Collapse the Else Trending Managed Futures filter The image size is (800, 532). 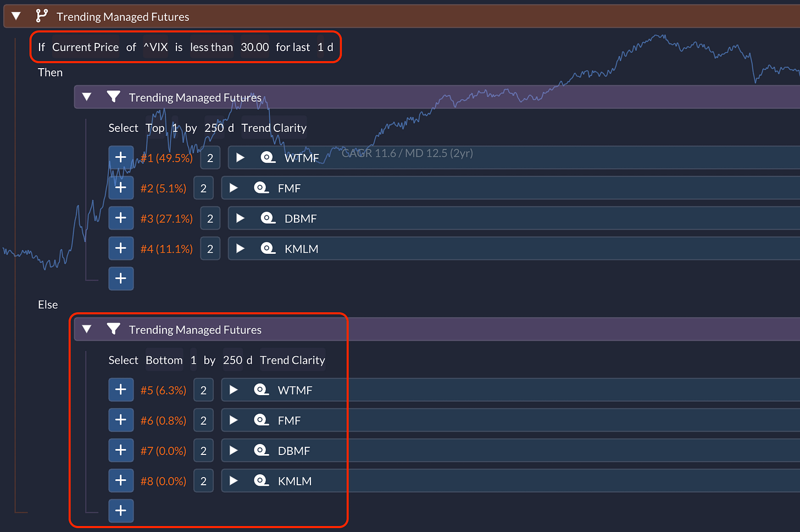point(86,329)
